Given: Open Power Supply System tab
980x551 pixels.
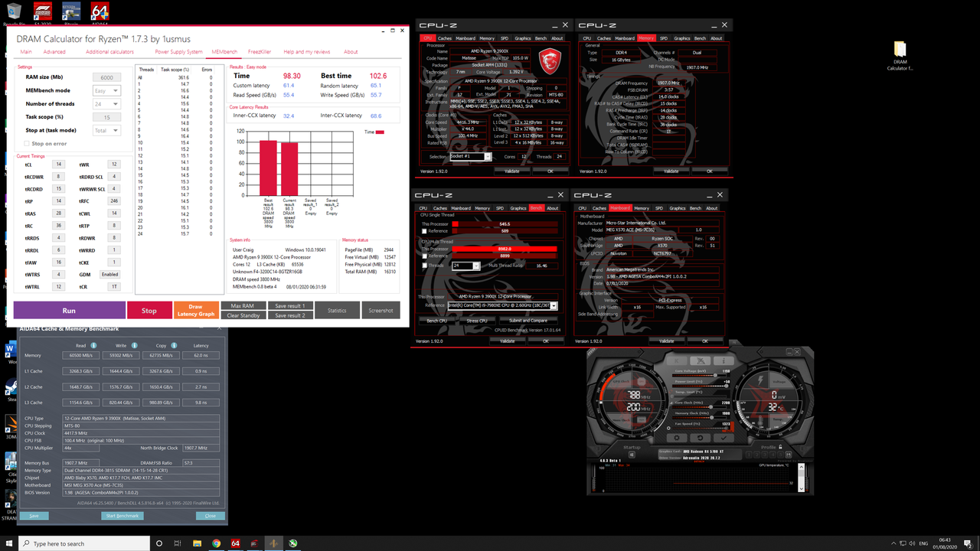Looking at the screenshot, I should point(179,52).
